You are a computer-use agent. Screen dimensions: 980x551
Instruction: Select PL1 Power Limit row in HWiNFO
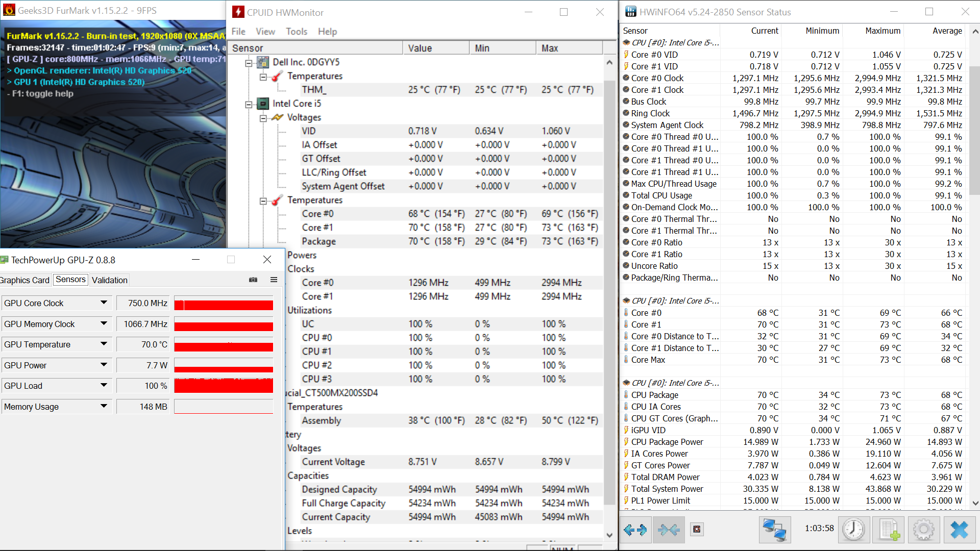(x=794, y=500)
